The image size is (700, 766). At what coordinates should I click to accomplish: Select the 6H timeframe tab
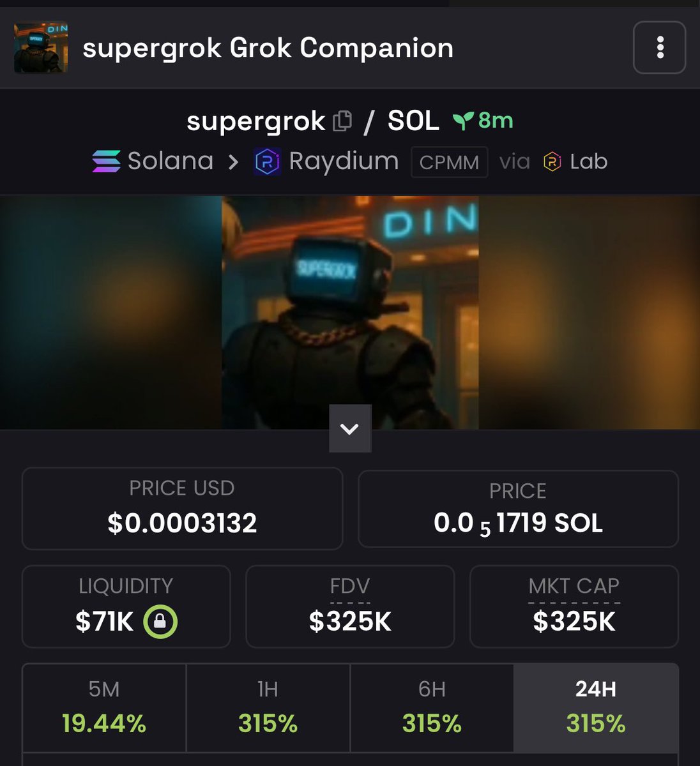pos(432,707)
